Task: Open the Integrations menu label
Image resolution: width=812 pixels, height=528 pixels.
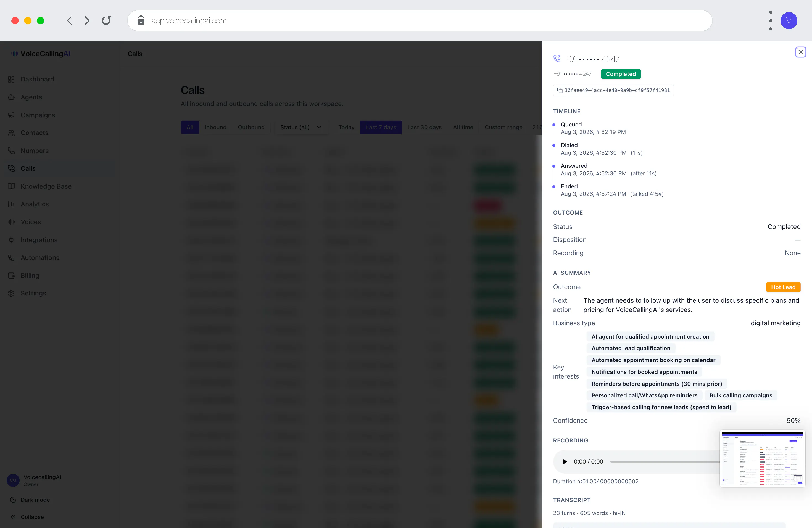Action: (39, 240)
